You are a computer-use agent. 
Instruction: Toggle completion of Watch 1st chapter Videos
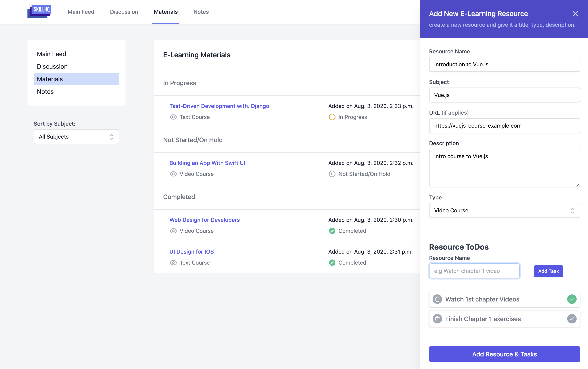point(572,299)
